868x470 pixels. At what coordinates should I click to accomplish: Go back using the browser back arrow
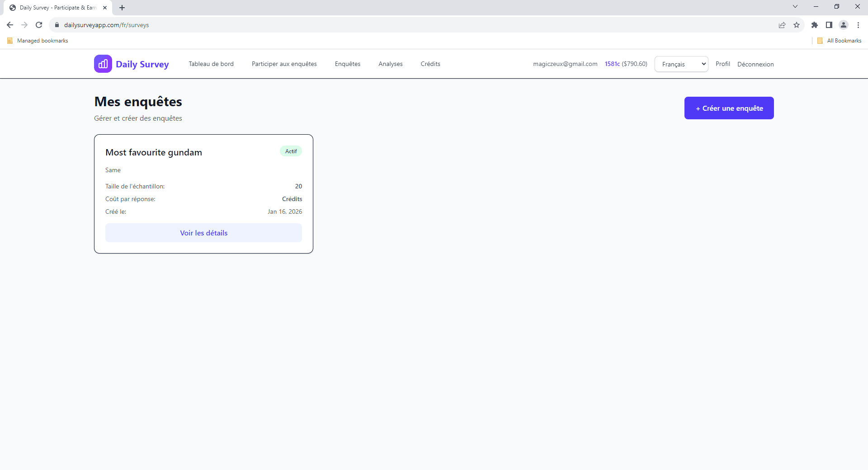tap(10, 25)
